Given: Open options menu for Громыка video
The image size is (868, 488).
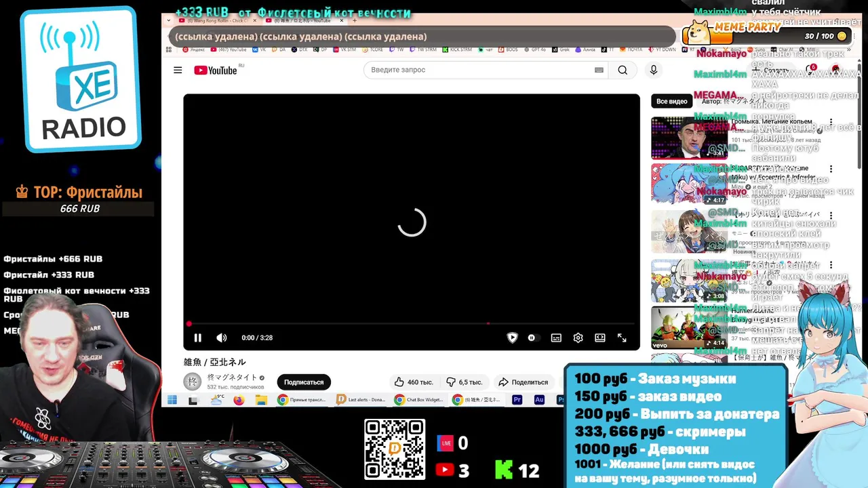Looking at the screenshot, I should tap(831, 123).
